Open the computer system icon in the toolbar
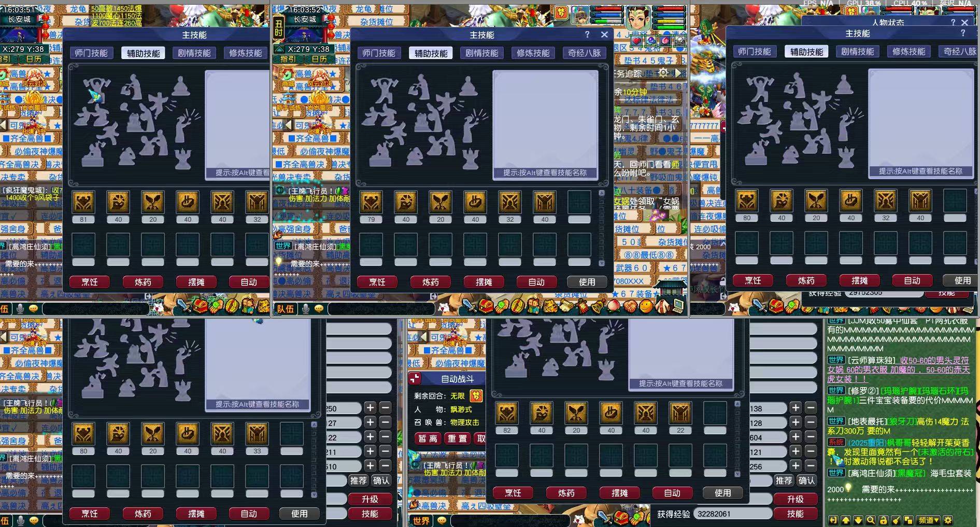This screenshot has height=527, width=980. (678, 307)
